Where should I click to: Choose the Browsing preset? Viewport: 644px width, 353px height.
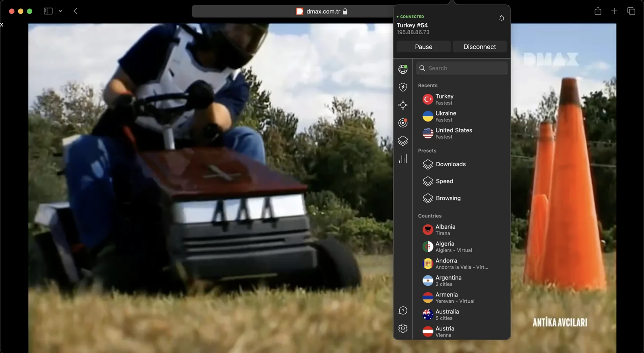[448, 198]
